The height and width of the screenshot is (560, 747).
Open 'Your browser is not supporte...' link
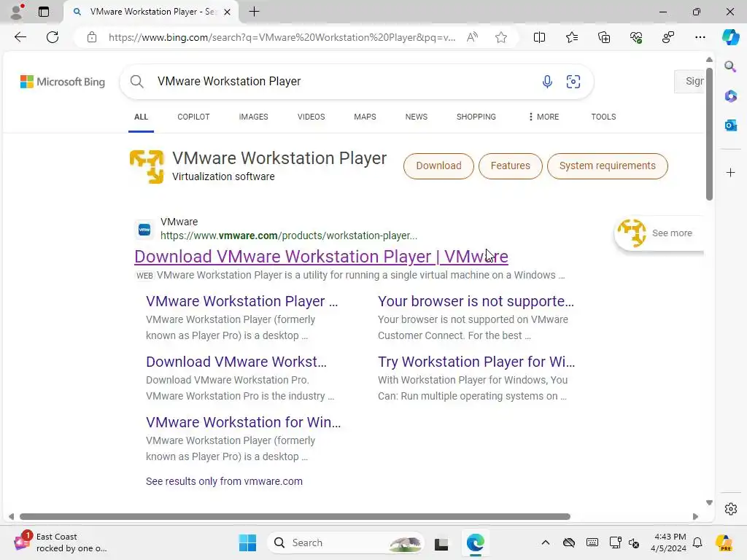pyautogui.click(x=476, y=301)
